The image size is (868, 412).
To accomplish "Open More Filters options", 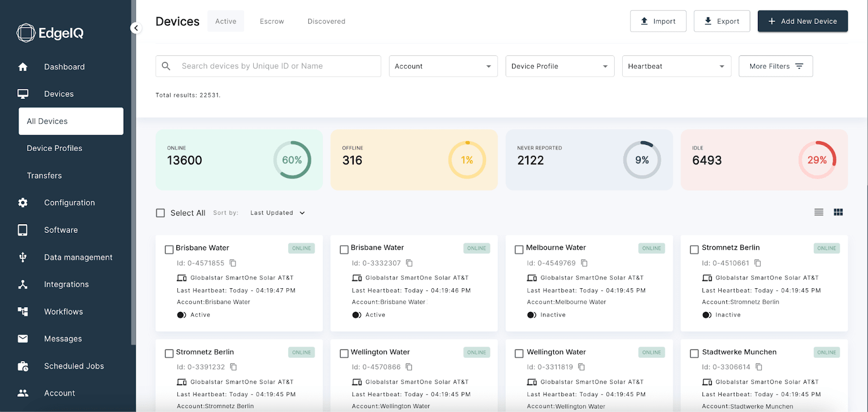I will point(776,66).
